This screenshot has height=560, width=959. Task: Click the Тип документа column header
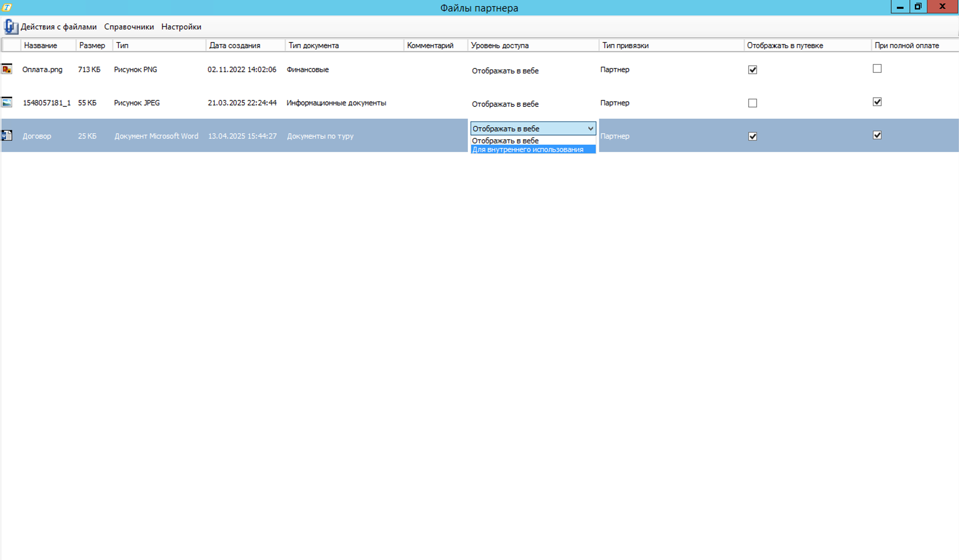point(313,46)
